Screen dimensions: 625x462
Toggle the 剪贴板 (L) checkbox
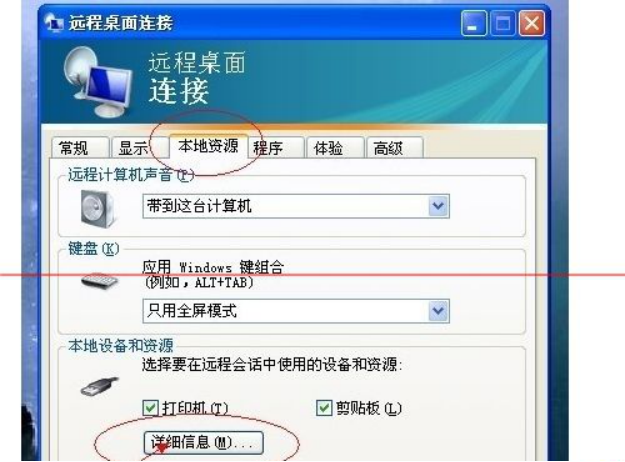point(324,408)
